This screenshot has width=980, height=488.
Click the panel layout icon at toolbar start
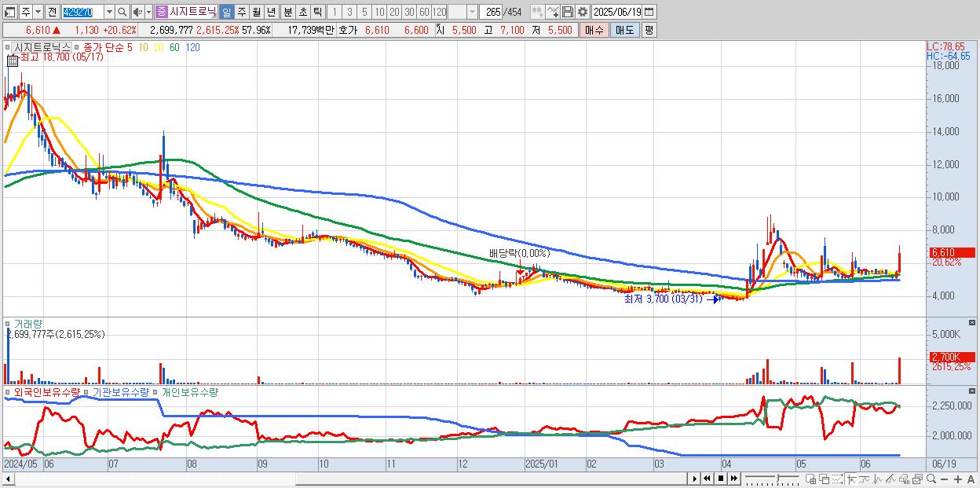[10, 12]
